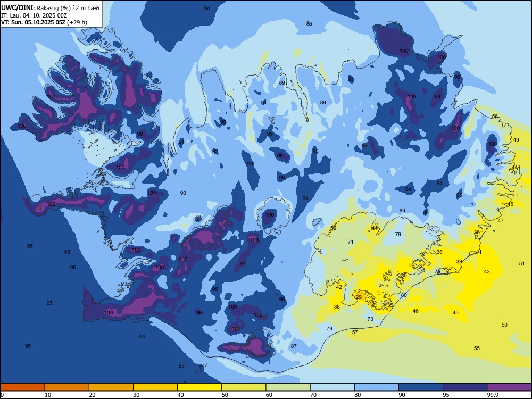
Task: Click the 10–20 orange legend swatch
Action: 67,387
